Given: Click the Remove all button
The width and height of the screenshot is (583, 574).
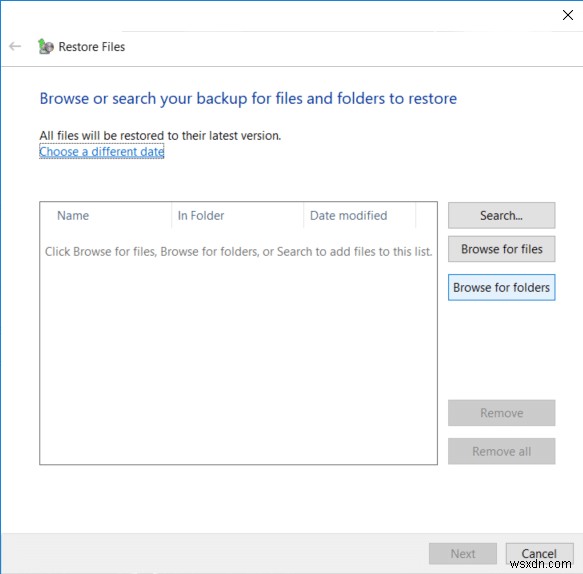Looking at the screenshot, I should tap(501, 451).
